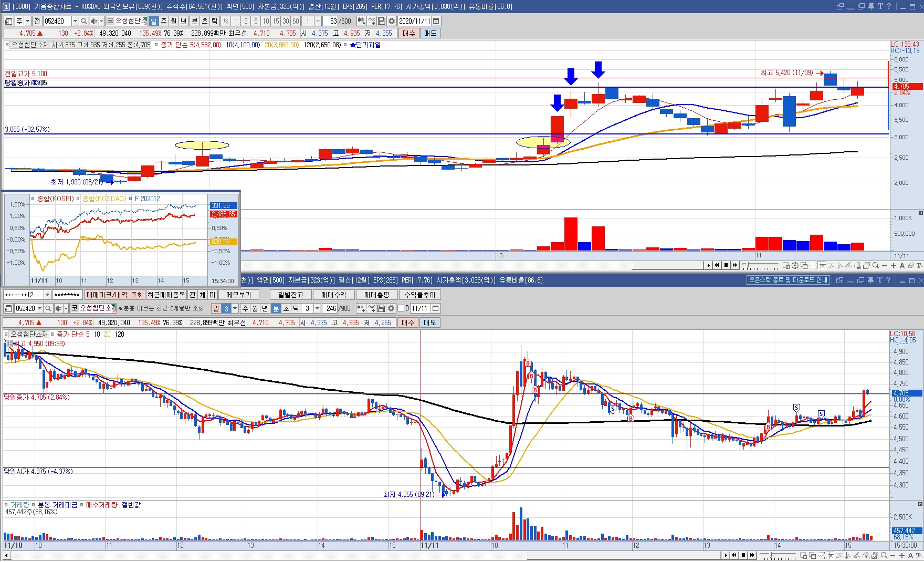The height and width of the screenshot is (562, 924).
Task: Open 최근매매종목 tab
Action: (x=166, y=295)
